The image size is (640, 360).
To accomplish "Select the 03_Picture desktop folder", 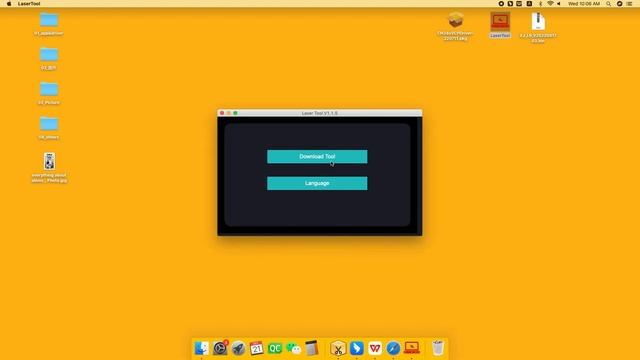I will tap(49, 93).
